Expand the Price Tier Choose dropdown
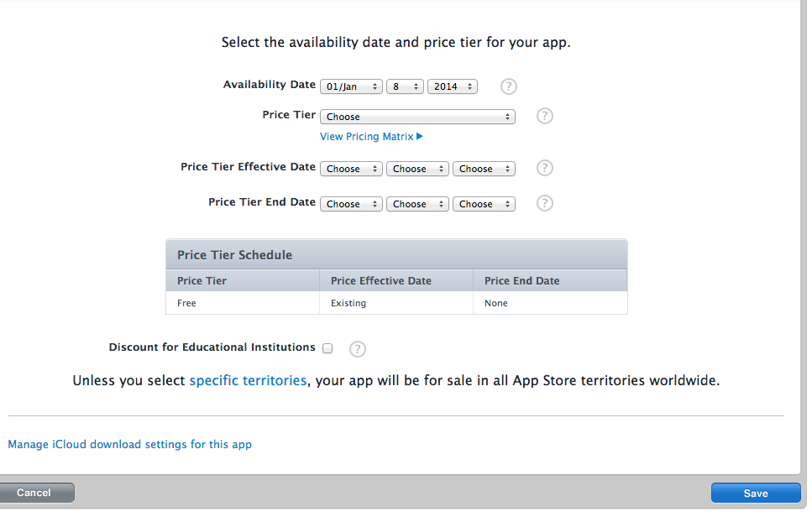This screenshot has width=812, height=517. [417, 117]
